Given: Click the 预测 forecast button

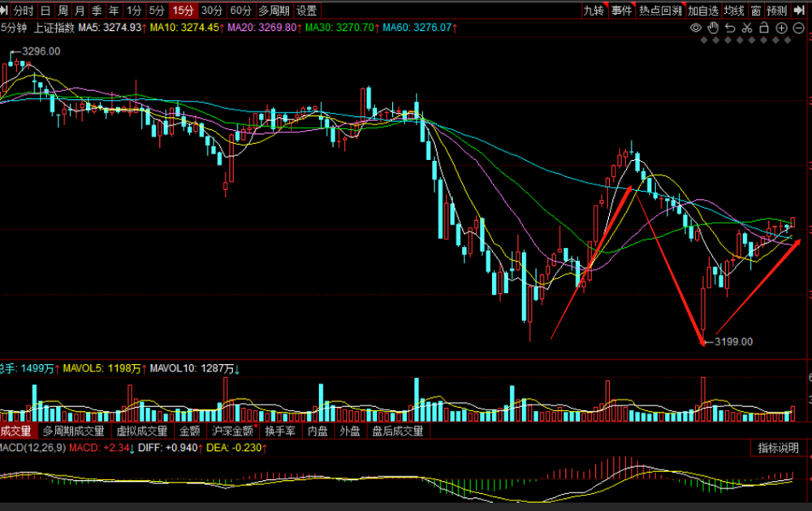Looking at the screenshot, I should (x=777, y=11).
